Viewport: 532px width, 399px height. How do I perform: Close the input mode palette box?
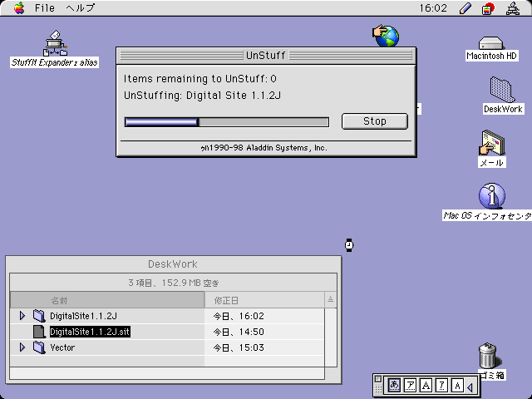coord(378,379)
